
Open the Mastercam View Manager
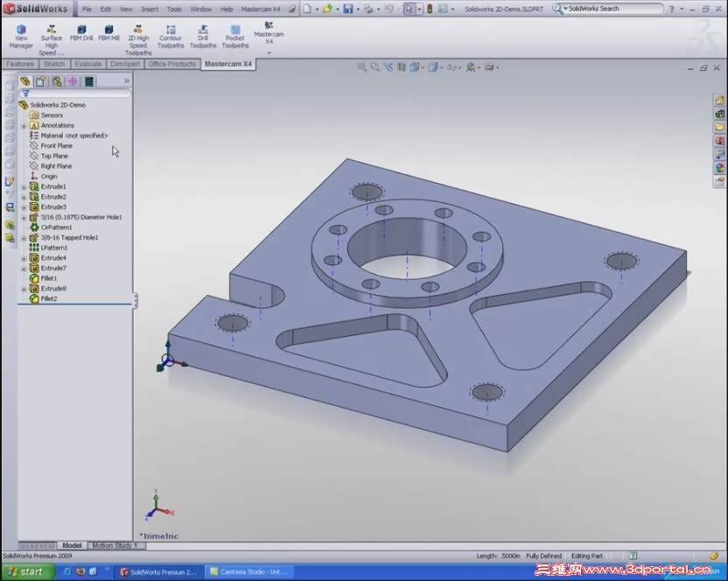21,37
